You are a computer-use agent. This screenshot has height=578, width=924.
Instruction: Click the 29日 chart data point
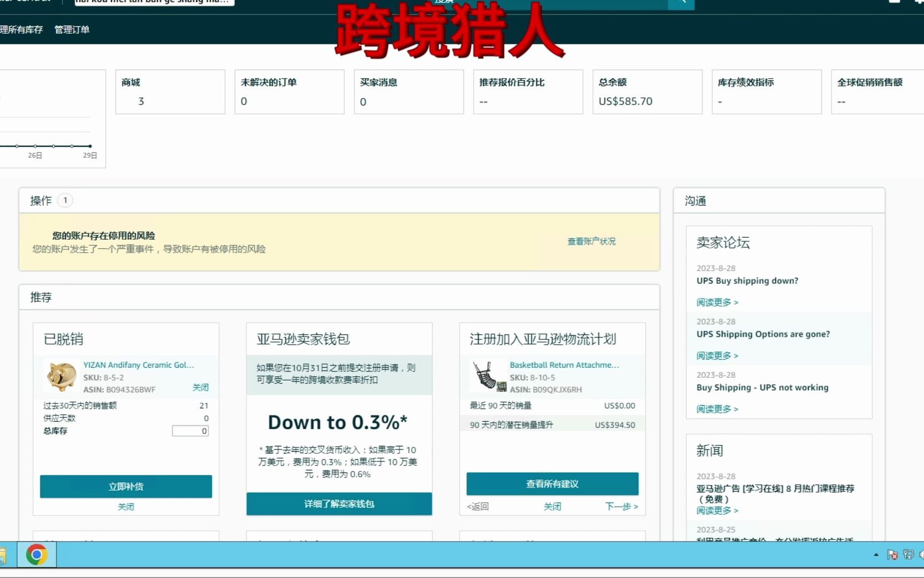click(90, 146)
